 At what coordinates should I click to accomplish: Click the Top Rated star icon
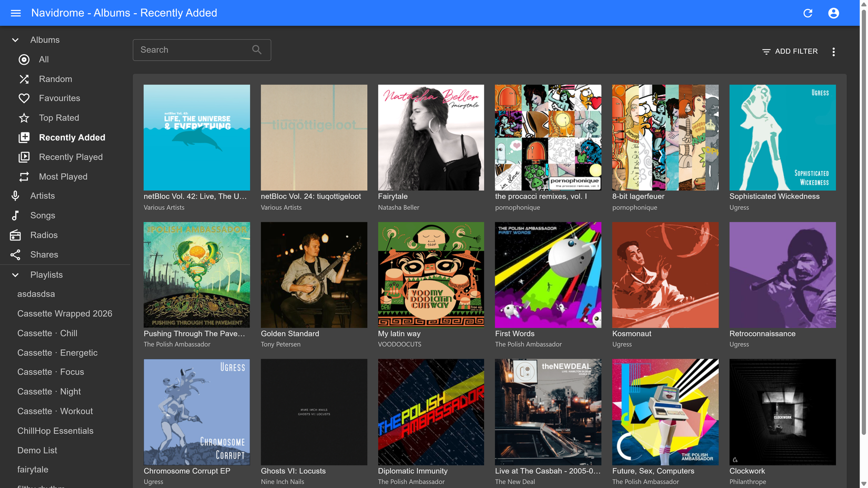pos(24,118)
